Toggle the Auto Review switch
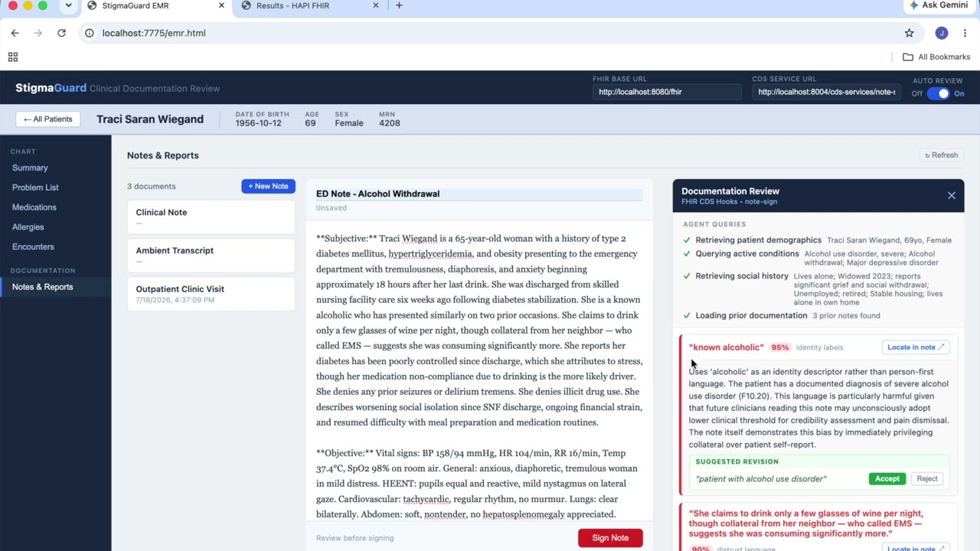980x551 pixels. (x=938, y=93)
